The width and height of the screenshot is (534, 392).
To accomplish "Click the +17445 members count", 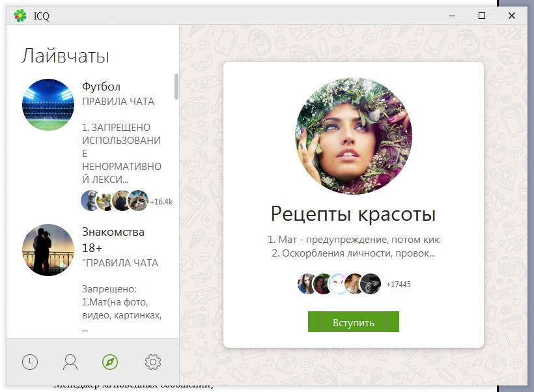I will point(399,285).
